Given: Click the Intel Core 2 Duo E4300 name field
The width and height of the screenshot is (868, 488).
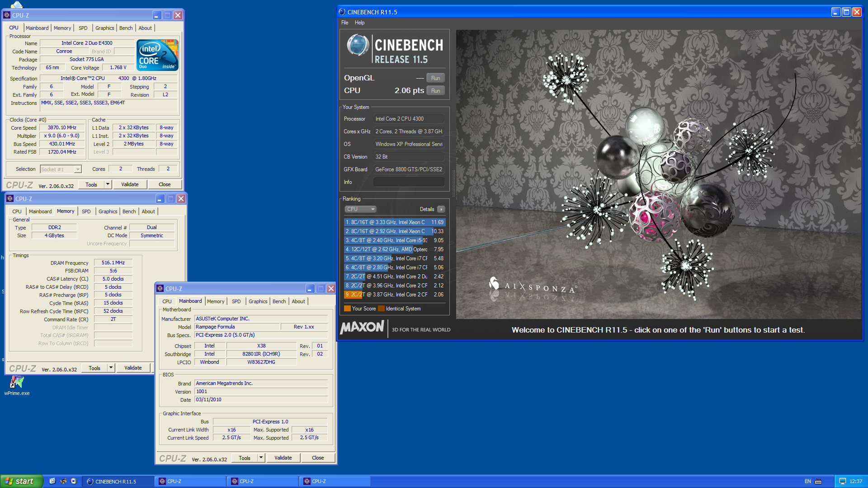Looking at the screenshot, I should pyautogui.click(x=87, y=43).
